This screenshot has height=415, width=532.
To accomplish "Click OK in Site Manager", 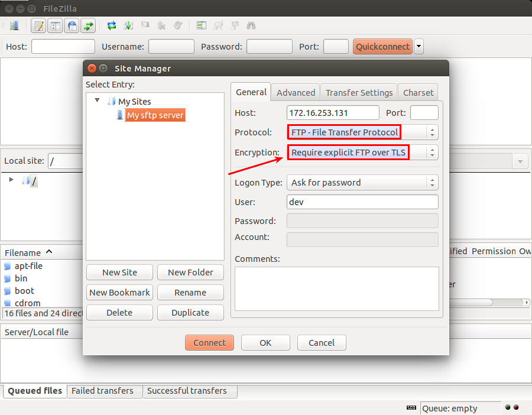I will [265, 343].
